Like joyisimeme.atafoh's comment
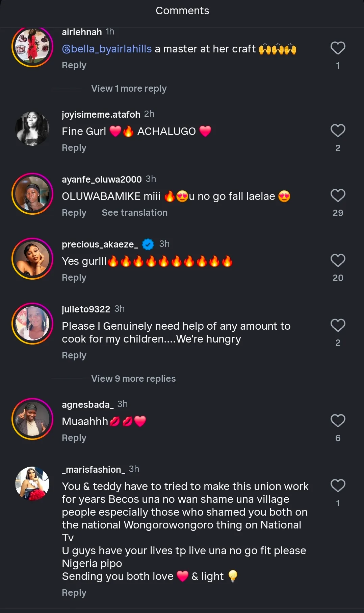Screen dimensions: 364x613 pos(338,131)
